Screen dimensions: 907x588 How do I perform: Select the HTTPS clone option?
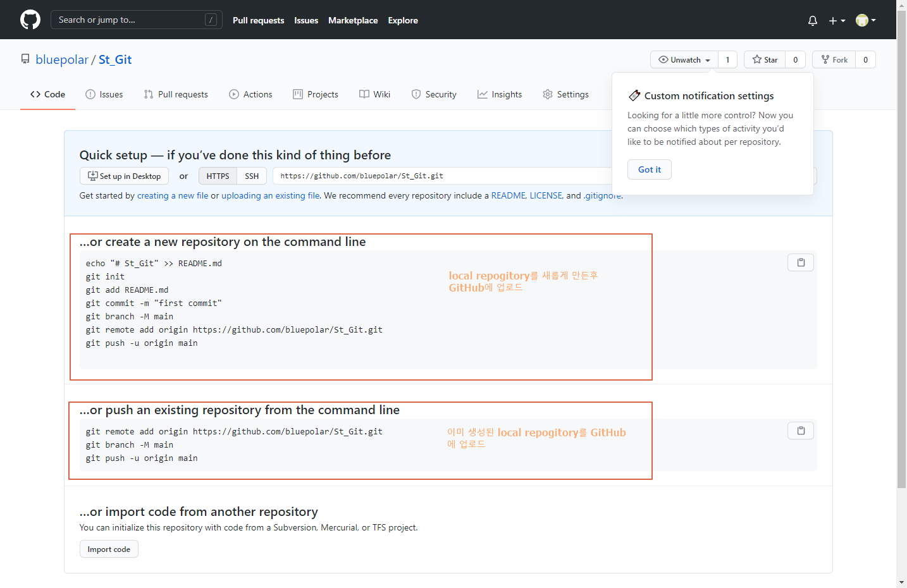click(218, 176)
